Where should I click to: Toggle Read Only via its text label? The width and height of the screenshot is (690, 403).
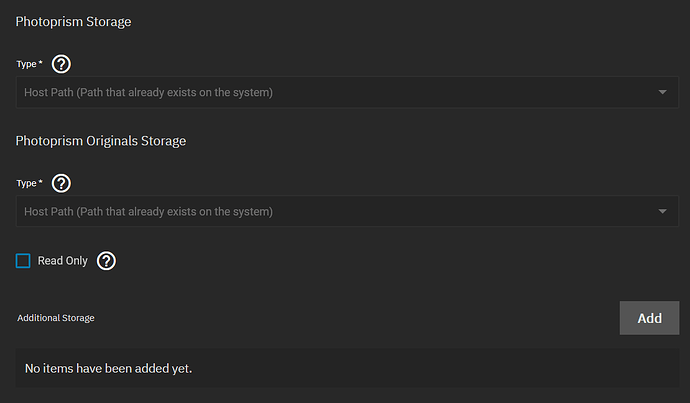tap(62, 261)
